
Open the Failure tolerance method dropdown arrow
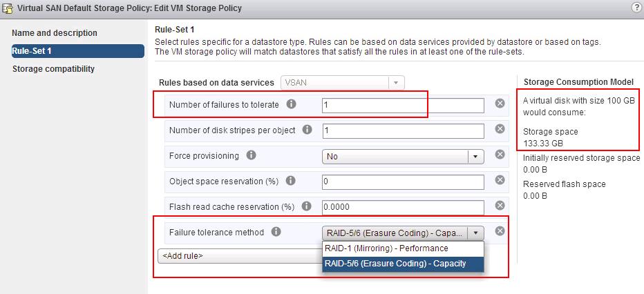[476, 233]
